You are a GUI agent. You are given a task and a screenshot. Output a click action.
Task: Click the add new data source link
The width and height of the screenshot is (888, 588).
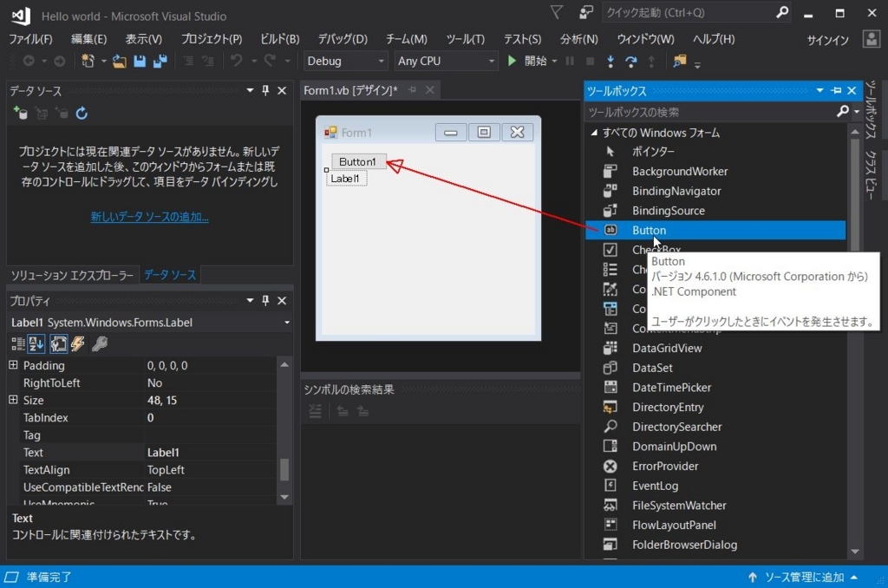point(149,217)
